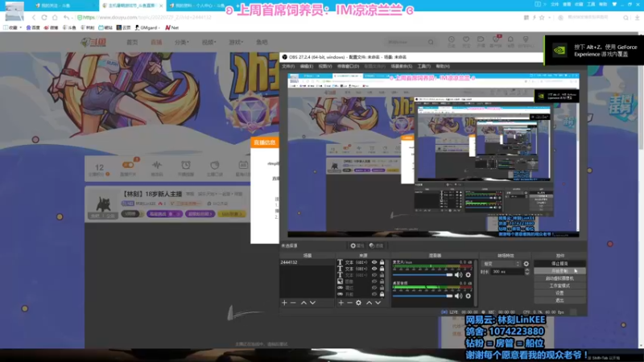This screenshot has height=362, width=644.
Task: Open the 视图(V) menu in OBS
Action: point(325,66)
